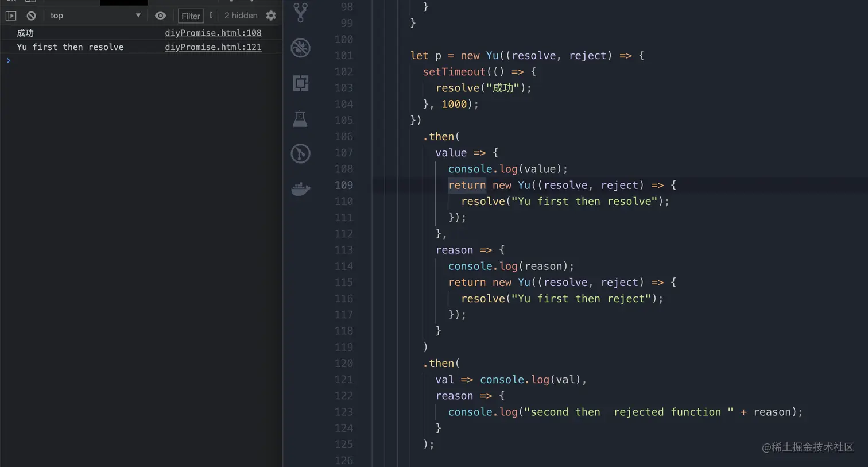The width and height of the screenshot is (868, 467).
Task: Click gutter line number 120
Action: 344,363
